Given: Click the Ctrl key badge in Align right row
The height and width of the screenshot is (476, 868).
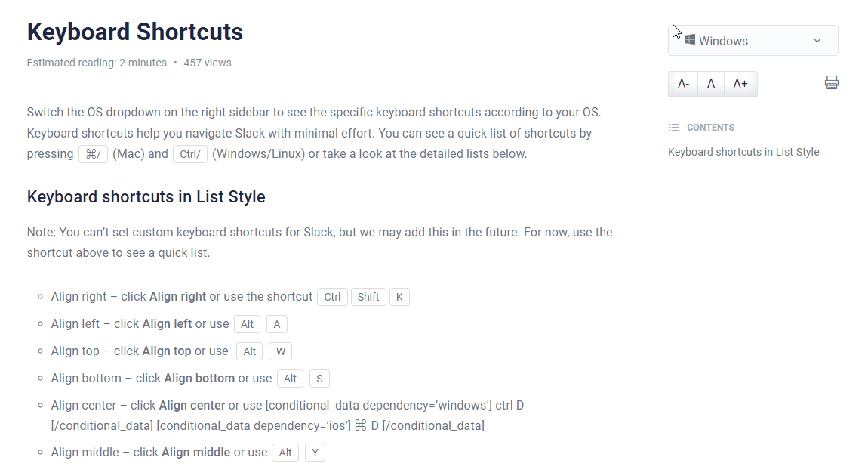Looking at the screenshot, I should tap(332, 296).
